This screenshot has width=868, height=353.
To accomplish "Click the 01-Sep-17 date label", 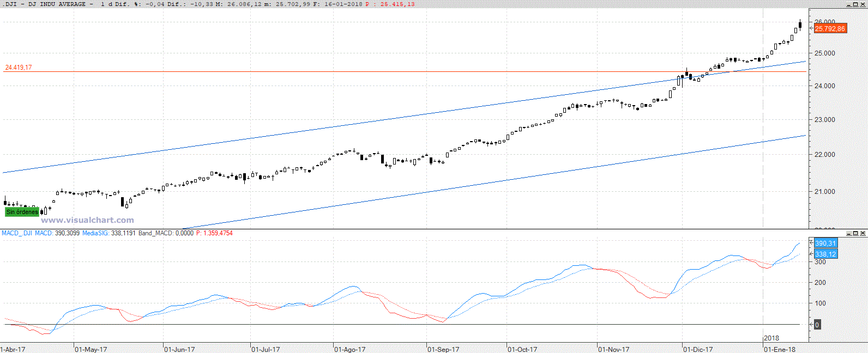I will point(443,349).
